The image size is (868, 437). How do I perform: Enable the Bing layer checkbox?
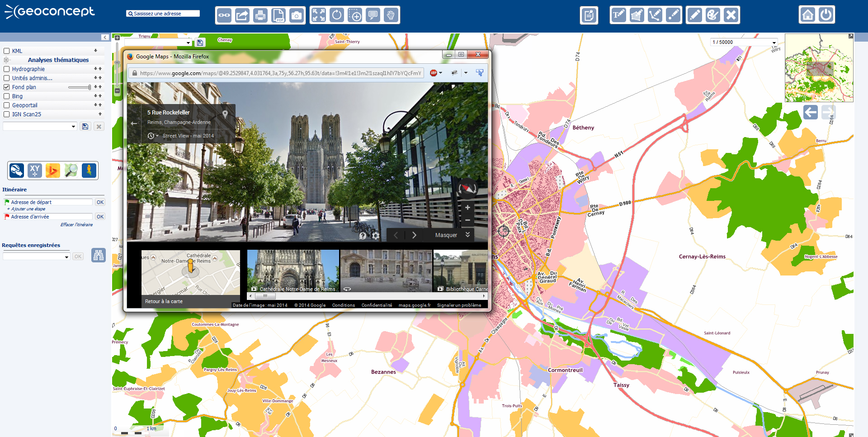7,96
